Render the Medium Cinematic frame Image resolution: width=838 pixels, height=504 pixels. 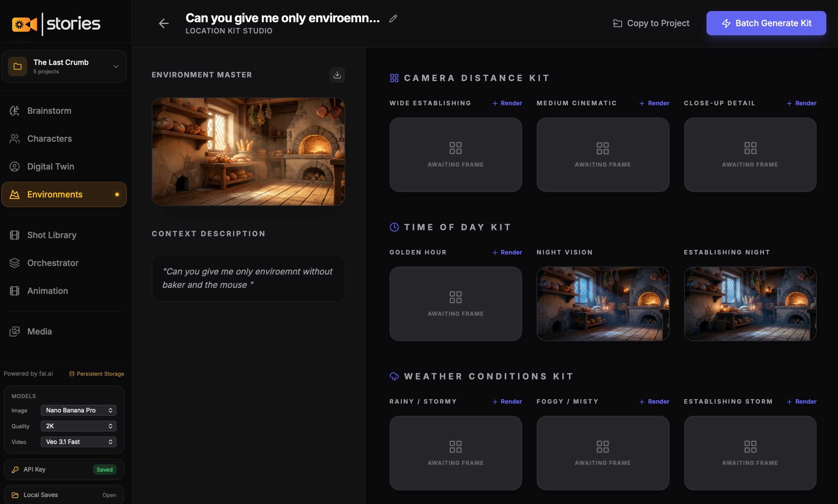(654, 103)
